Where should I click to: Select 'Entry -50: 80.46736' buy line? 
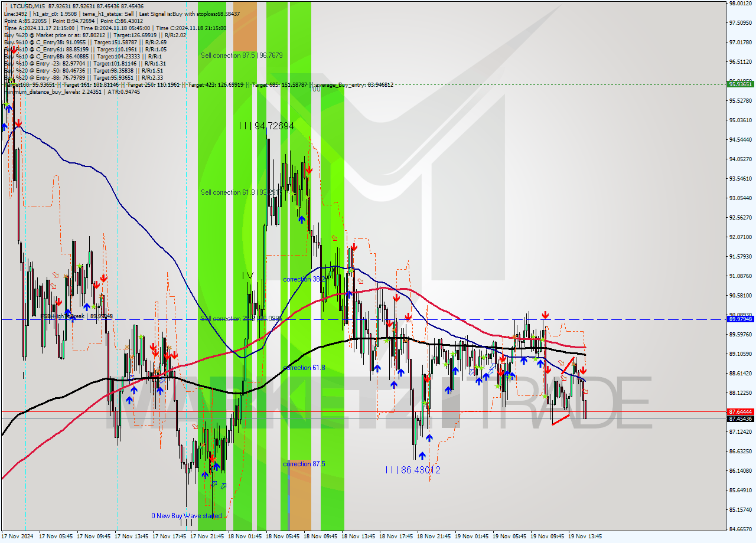tap(84, 70)
